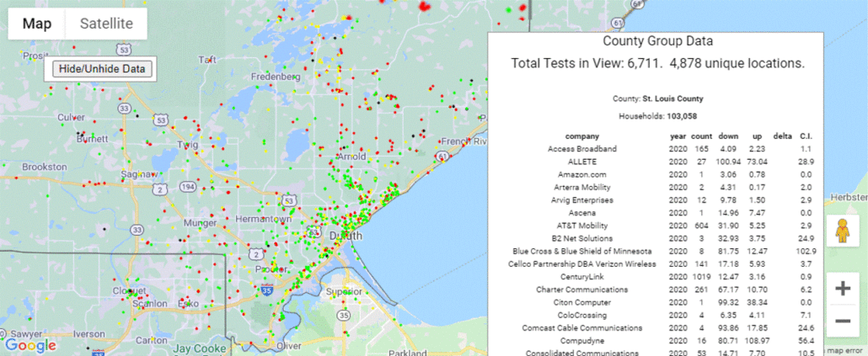868x356 pixels.
Task: Click the US 2 shield near Saginaw
Action: pos(160,190)
